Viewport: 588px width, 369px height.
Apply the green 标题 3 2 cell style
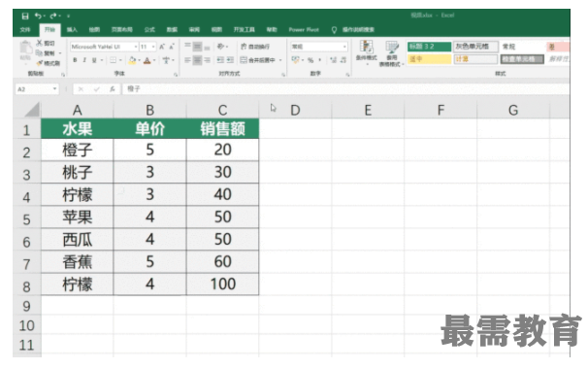[430, 47]
